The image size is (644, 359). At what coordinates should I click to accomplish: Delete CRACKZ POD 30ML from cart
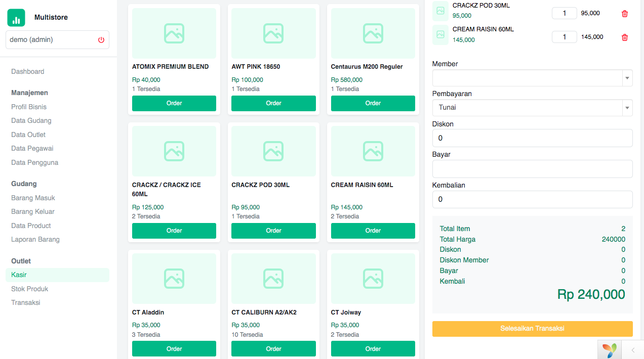624,14
